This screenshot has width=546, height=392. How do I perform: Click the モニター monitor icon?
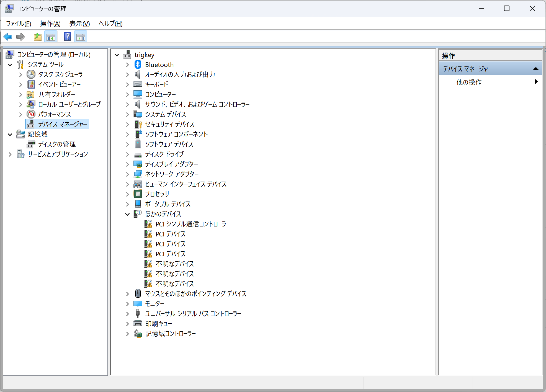click(138, 304)
